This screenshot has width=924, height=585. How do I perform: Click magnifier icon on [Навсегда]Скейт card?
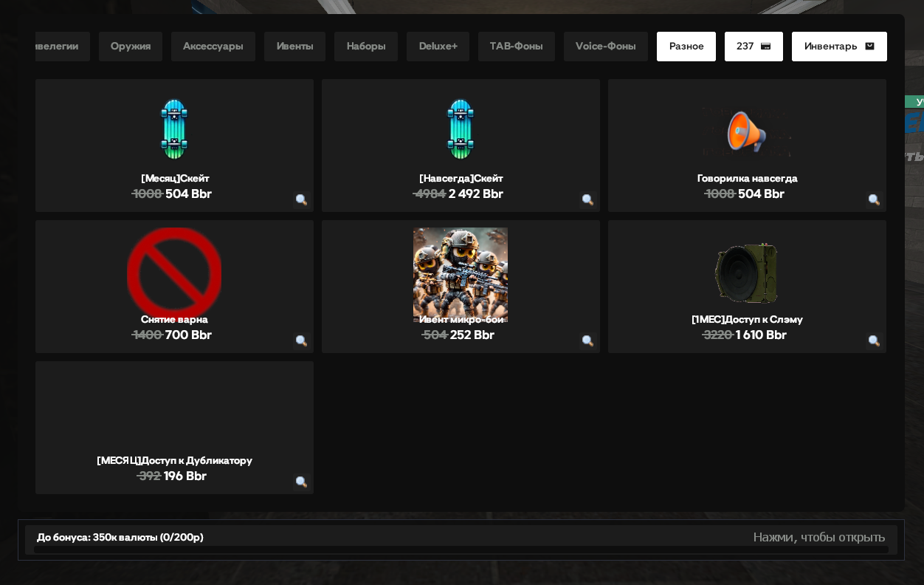(x=587, y=199)
